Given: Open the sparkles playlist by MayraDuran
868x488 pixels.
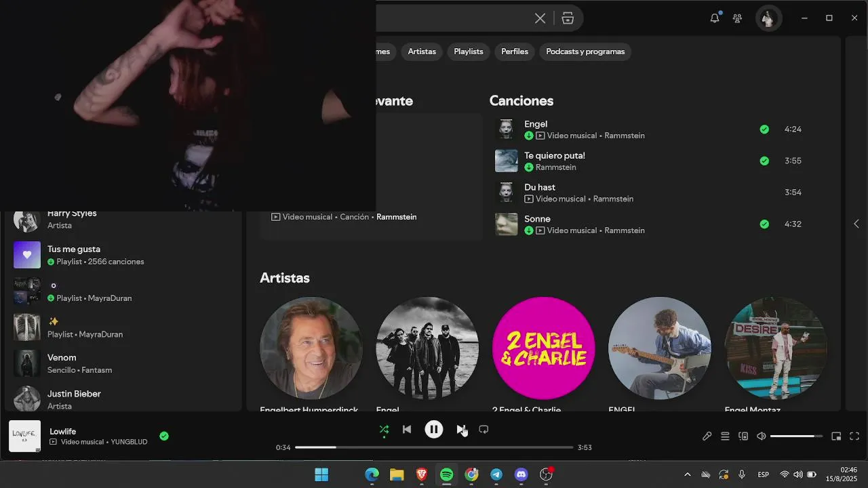Looking at the screenshot, I should pos(123,327).
